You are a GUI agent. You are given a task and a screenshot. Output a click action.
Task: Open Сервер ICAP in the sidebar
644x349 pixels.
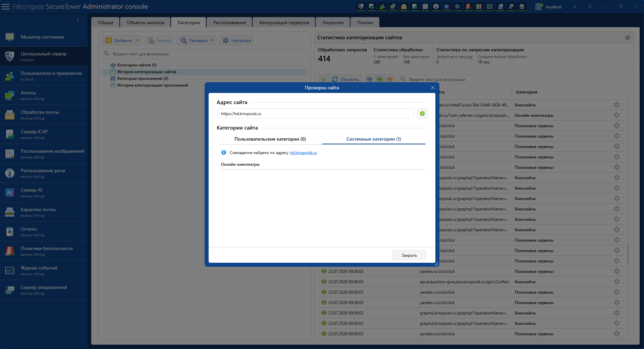(44, 134)
